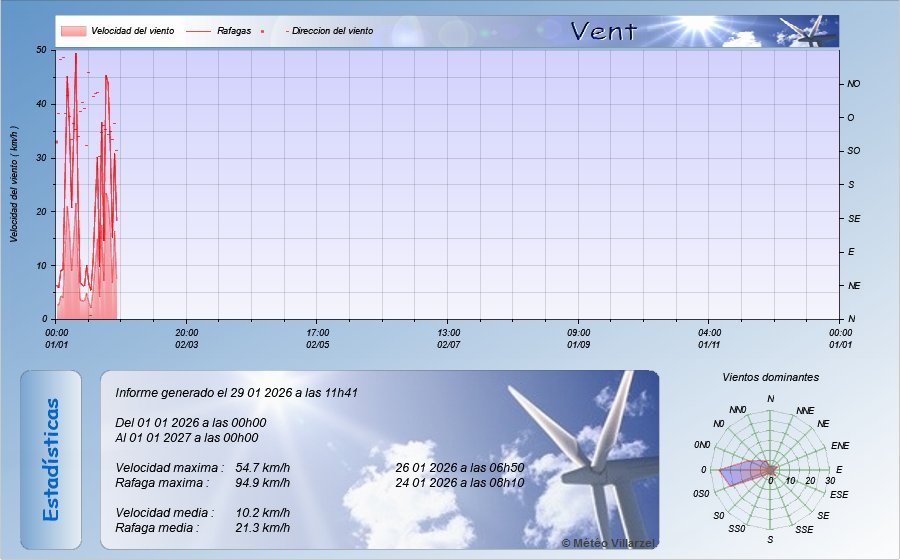
Task: Click the 20:00 02/03 time axis label
Action: 187,338
